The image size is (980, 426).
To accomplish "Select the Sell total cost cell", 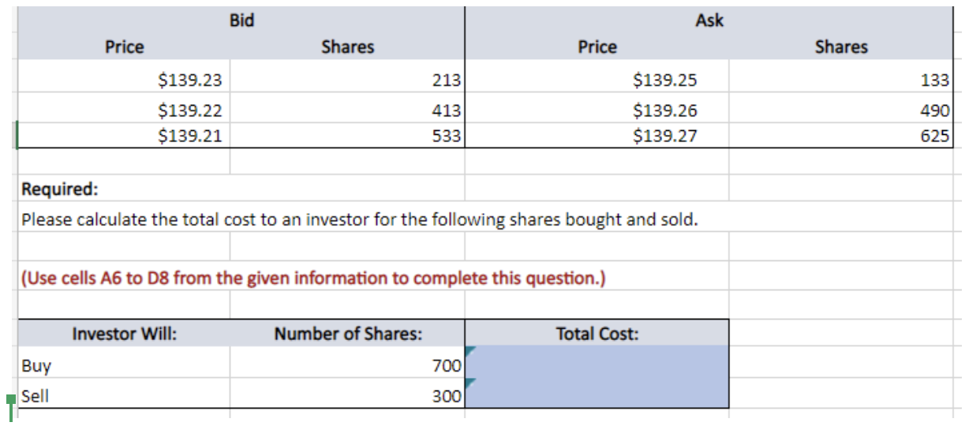I will click(597, 393).
